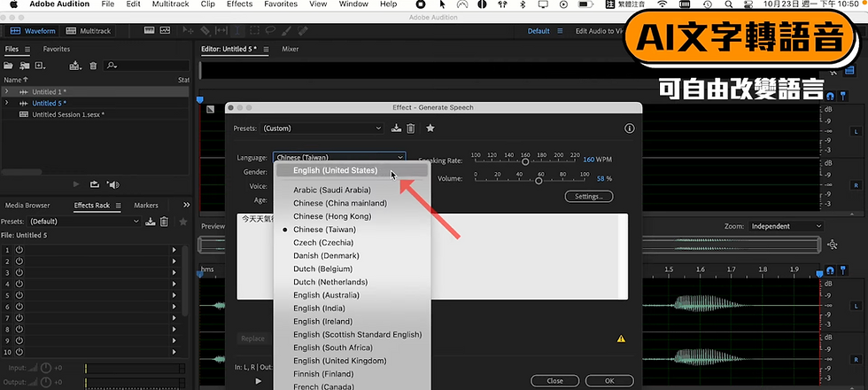
Task: Click Open File icon in Files panel
Action: click(8, 66)
